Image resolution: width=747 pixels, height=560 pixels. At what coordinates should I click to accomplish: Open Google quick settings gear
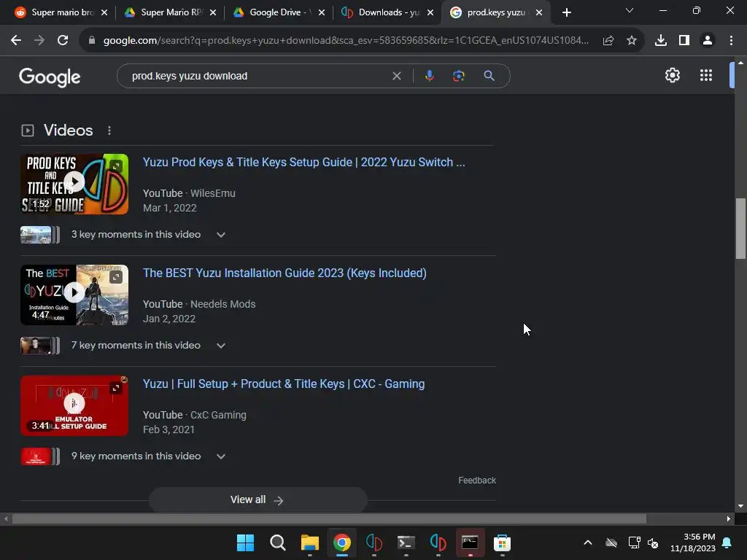coord(672,75)
